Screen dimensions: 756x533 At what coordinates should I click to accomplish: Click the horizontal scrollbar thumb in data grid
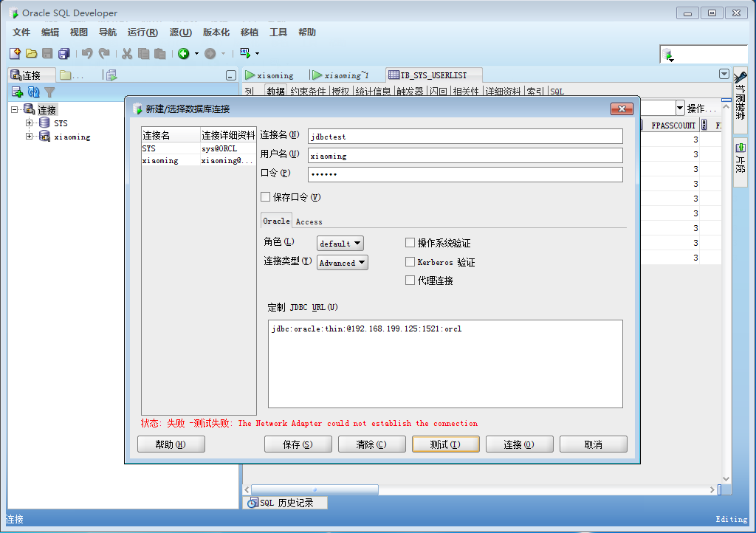315,489
